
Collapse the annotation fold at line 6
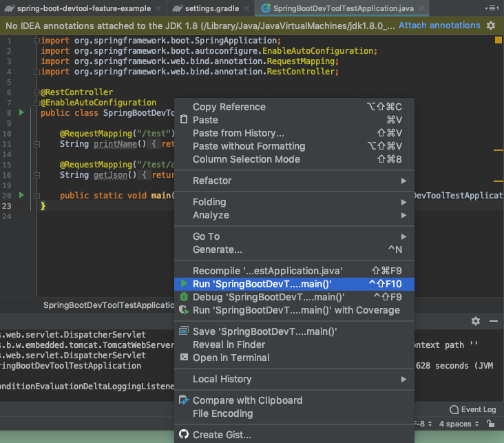click(36, 92)
